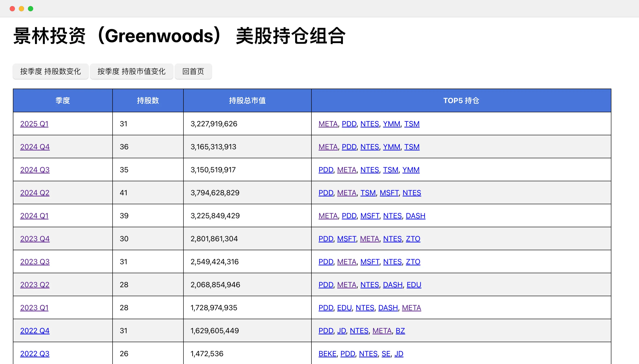
Task: Click the 持股总市值 column header
Action: [247, 101]
